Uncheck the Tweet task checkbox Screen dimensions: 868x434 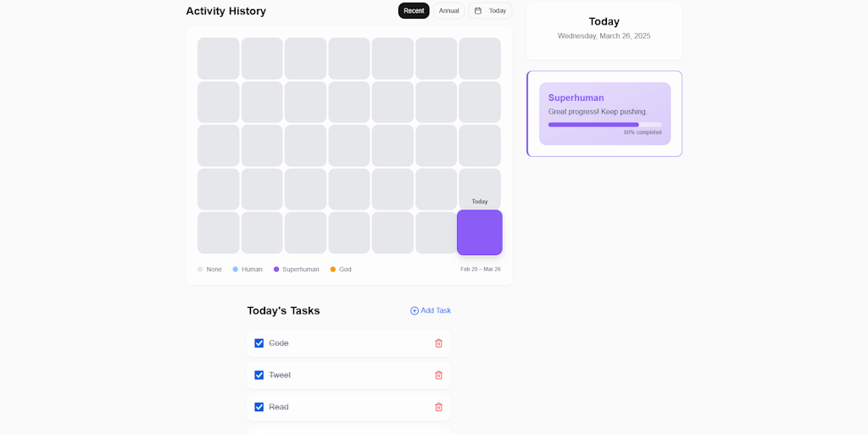coord(259,376)
